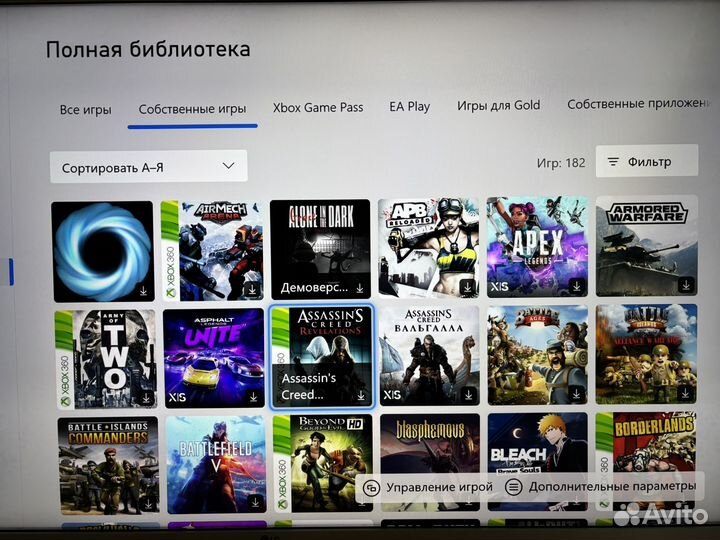Viewport: 720px width, 540px height.
Task: Open the AirMech Arena game tile
Action: pos(212,250)
